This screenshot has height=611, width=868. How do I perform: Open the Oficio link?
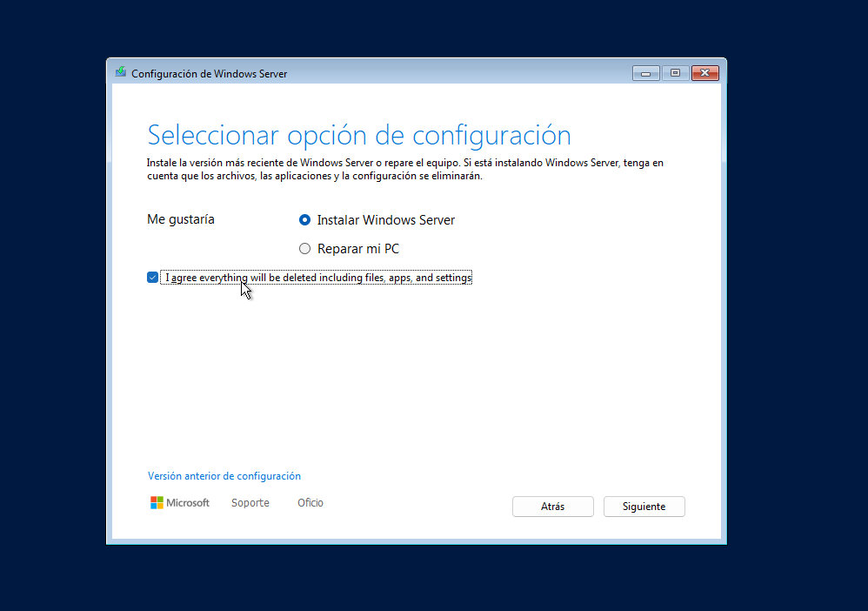(x=310, y=503)
